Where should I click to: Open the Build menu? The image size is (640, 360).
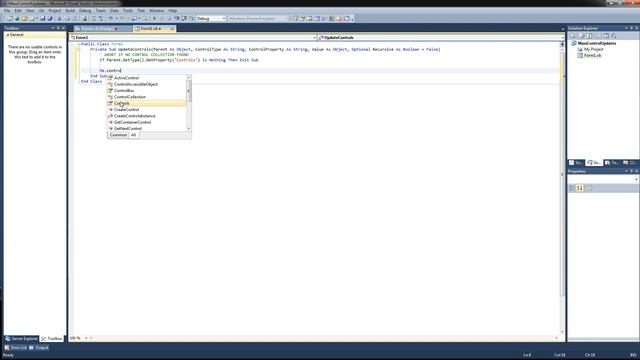click(x=70, y=11)
